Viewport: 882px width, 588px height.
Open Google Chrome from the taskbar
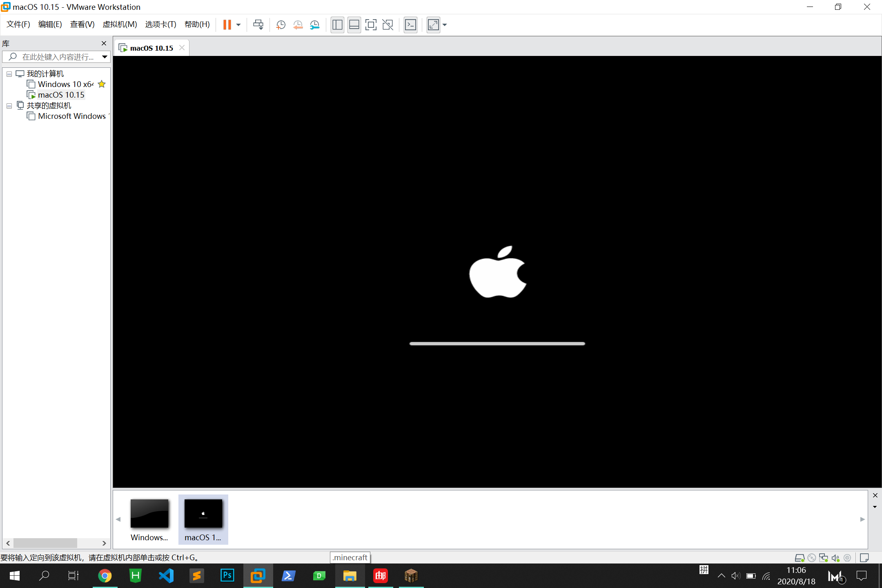tap(105, 576)
